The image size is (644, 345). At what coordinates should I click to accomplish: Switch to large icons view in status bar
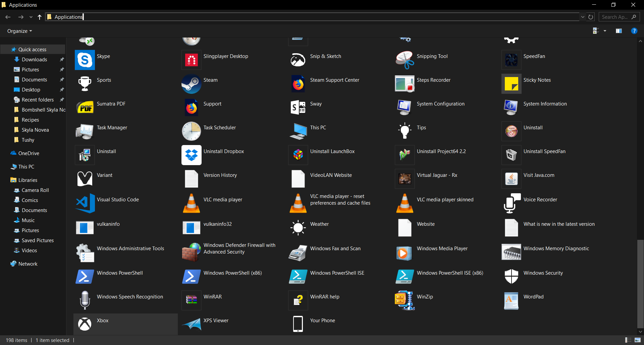pos(638,340)
